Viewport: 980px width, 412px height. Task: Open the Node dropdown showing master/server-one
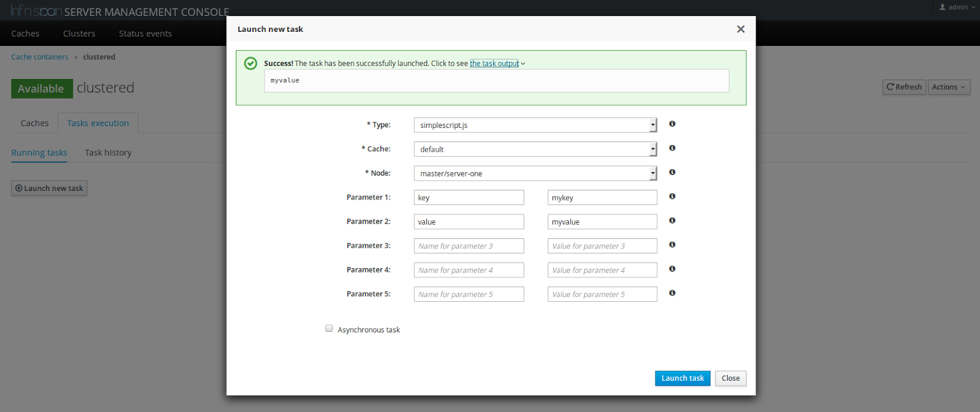535,173
